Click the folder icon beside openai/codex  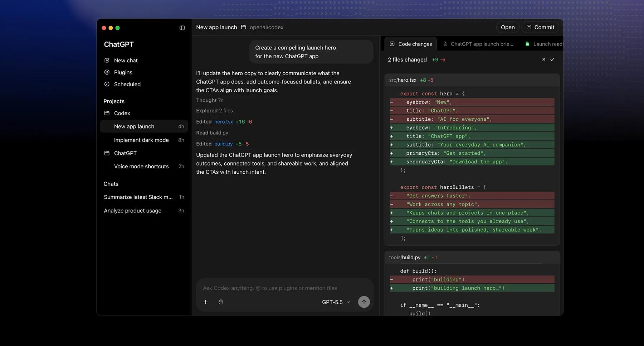pyautogui.click(x=244, y=27)
